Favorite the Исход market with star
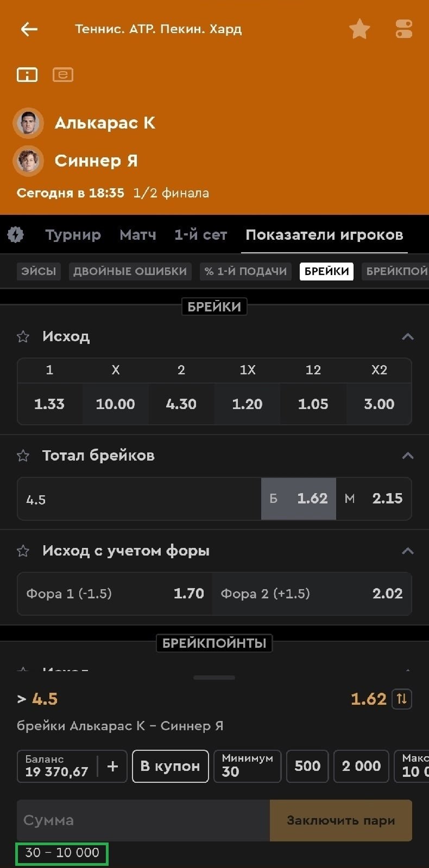This screenshot has width=429, height=868. point(23,337)
